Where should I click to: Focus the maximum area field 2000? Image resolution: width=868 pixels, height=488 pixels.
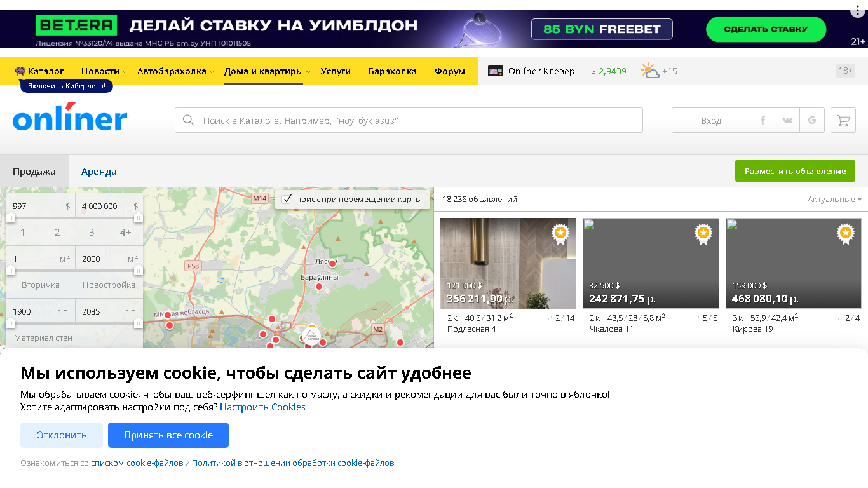[x=109, y=259]
